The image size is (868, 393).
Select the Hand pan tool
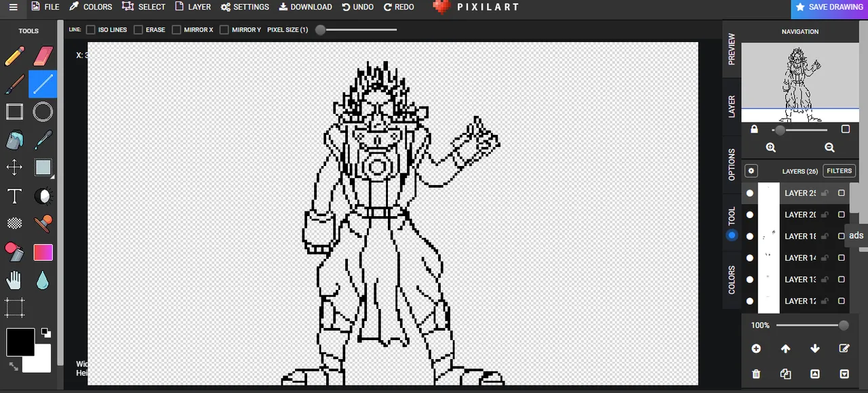(x=14, y=280)
